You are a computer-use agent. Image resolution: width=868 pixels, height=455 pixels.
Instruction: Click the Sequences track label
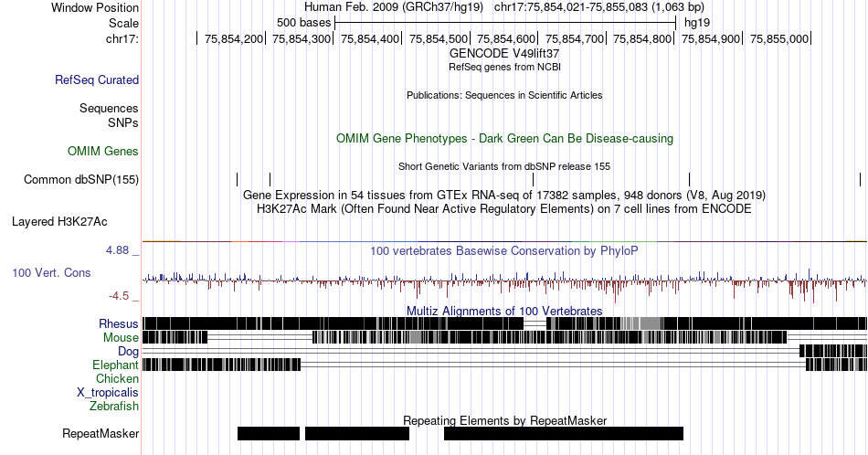tap(109, 108)
